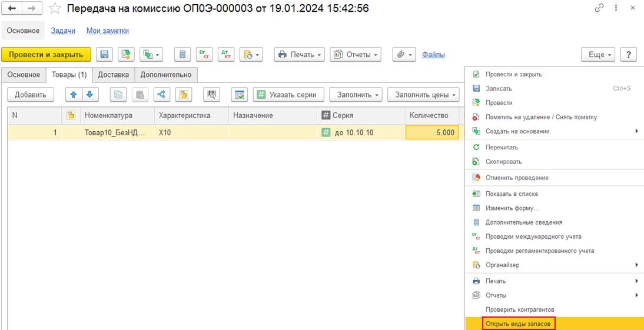Add document to favorites with the star

click(x=55, y=9)
